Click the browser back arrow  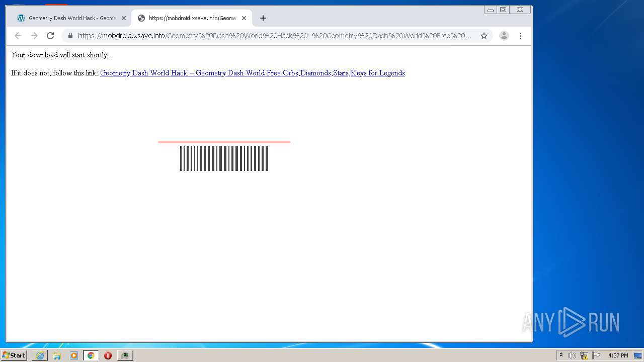[x=18, y=36]
